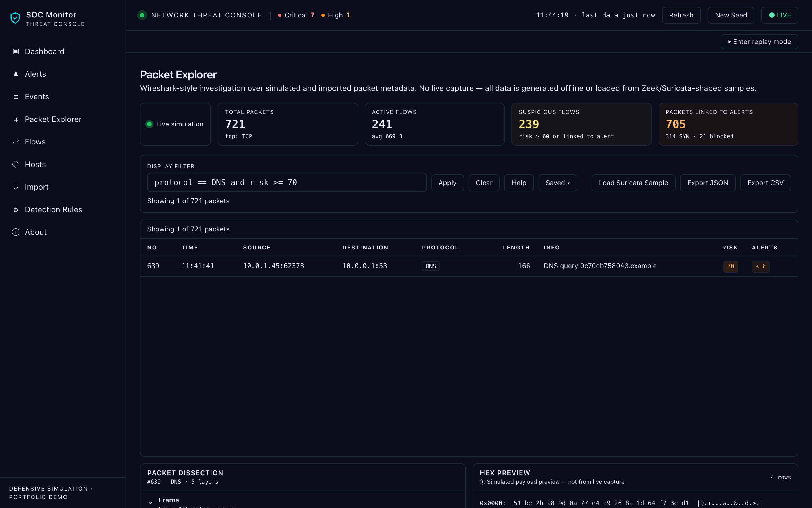Open filter Help

coord(519,183)
